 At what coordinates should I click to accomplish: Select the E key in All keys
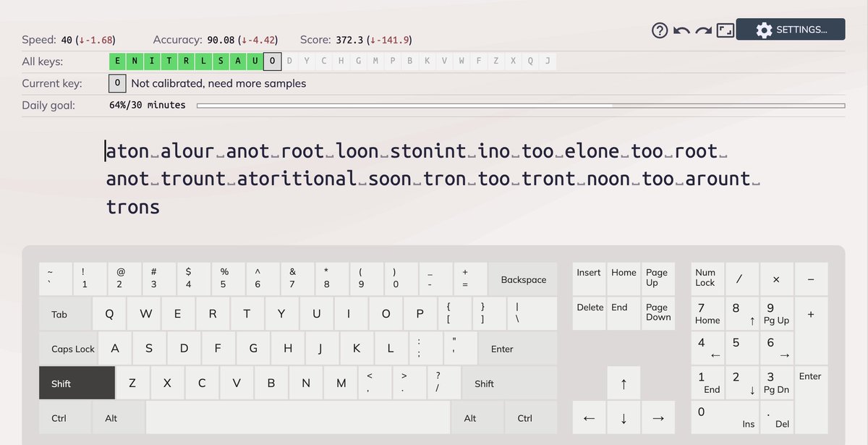pos(116,62)
